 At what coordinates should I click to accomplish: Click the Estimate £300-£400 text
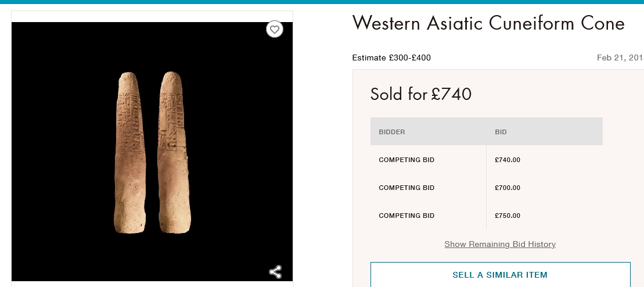pos(391,58)
